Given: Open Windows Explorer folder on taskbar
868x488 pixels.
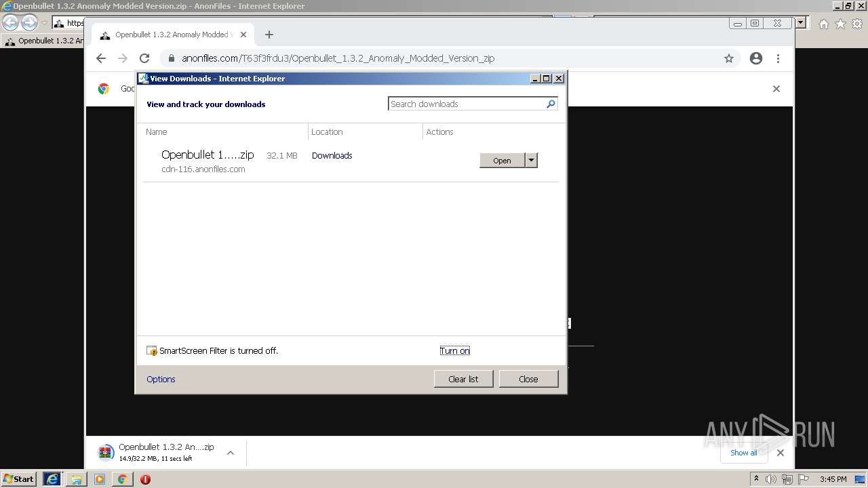Looking at the screenshot, I should (77, 479).
